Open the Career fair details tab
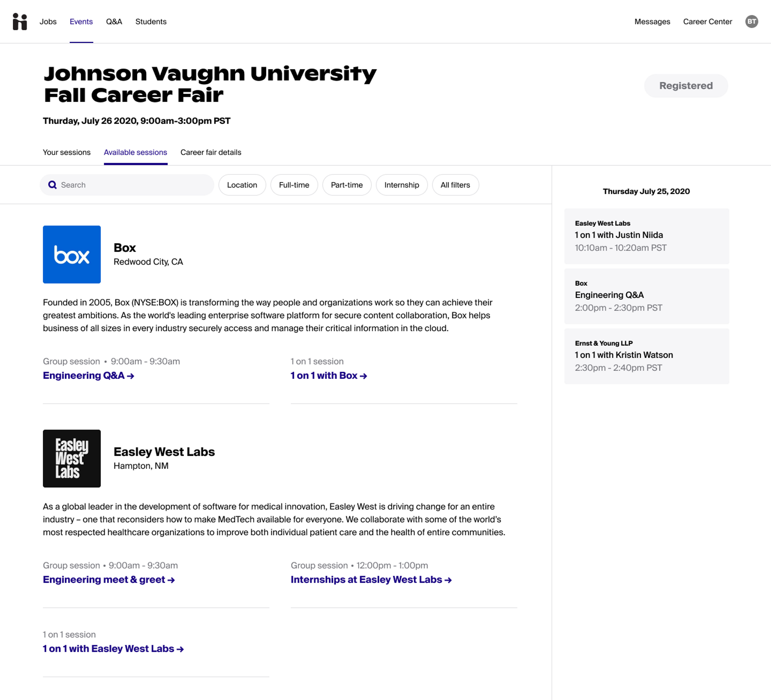 click(211, 152)
